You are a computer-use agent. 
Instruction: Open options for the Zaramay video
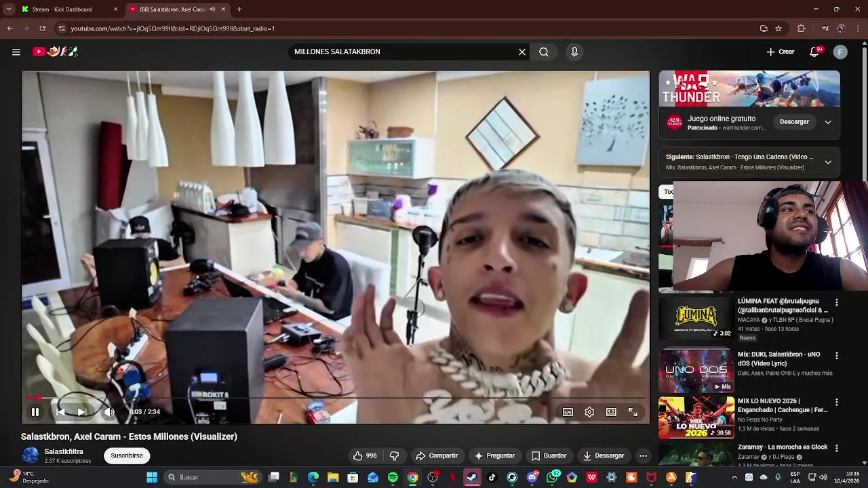click(837, 448)
